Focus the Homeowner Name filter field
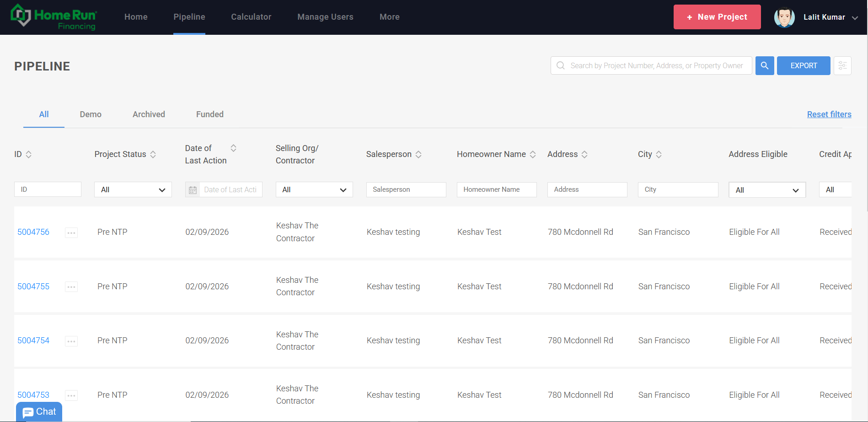 point(496,189)
